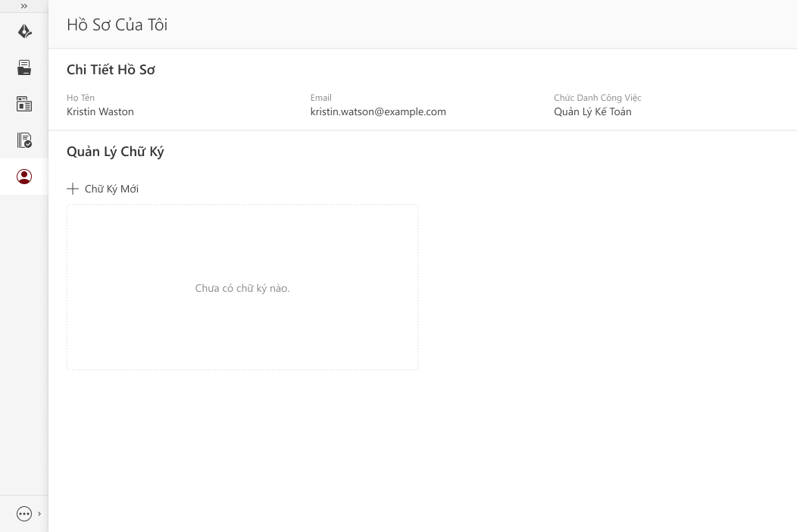Image resolution: width=797 pixels, height=532 pixels.
Task: Expand the chevron beside the more options icon
Action: (x=39, y=514)
